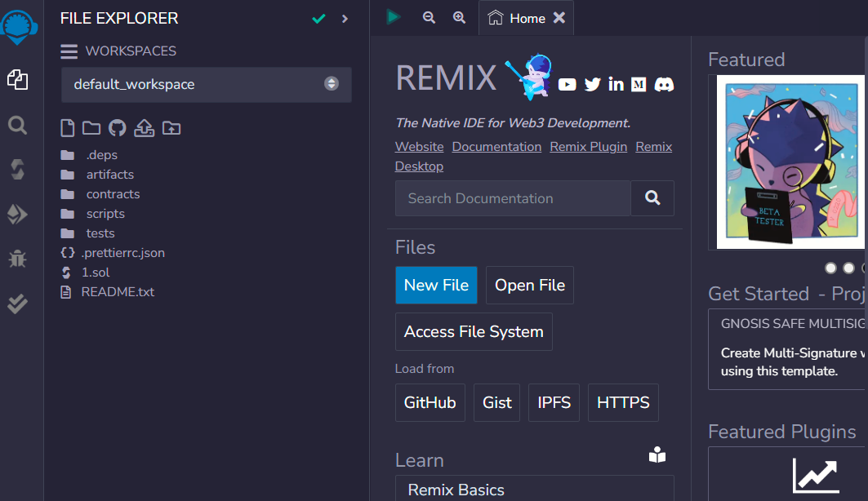This screenshot has height=501, width=868.
Task: Open the Remix logo home icon
Action: [x=19, y=27]
